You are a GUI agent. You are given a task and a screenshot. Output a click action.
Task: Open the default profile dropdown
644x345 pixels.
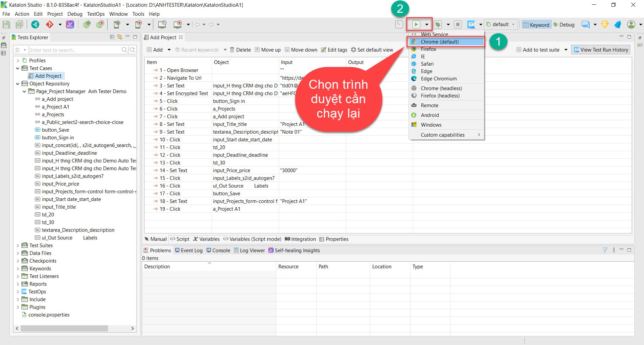pyautogui.click(x=501, y=24)
